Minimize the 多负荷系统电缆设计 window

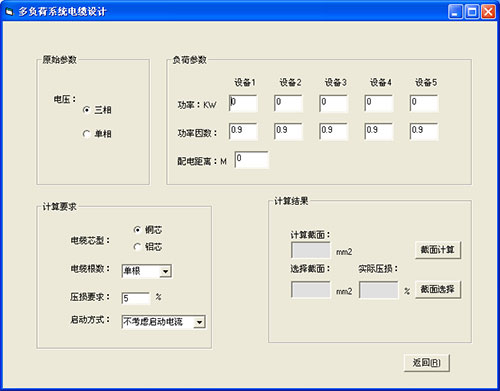(x=456, y=12)
